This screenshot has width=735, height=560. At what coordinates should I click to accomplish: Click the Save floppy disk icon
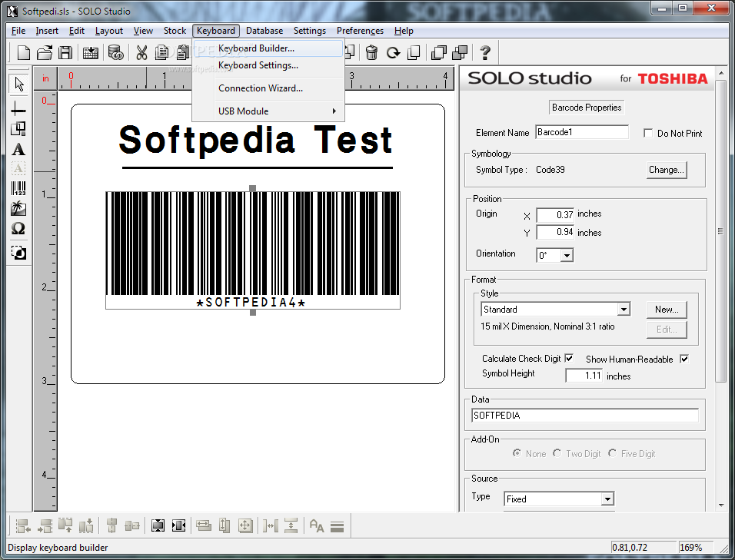[65, 52]
